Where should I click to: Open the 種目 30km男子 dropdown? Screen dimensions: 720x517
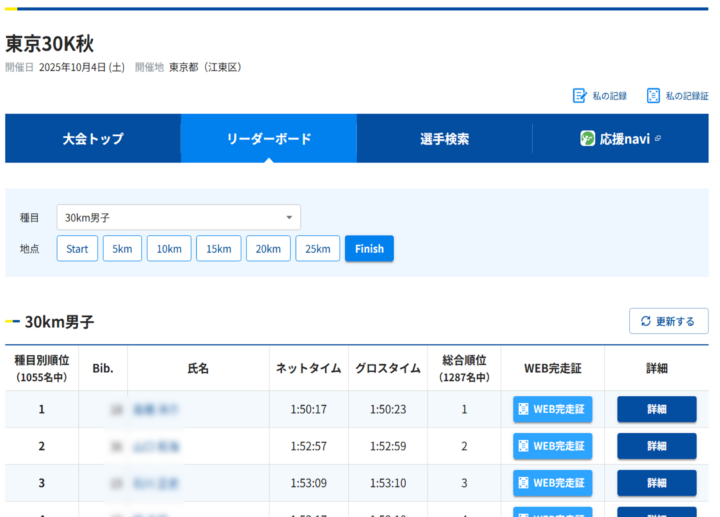(x=178, y=217)
